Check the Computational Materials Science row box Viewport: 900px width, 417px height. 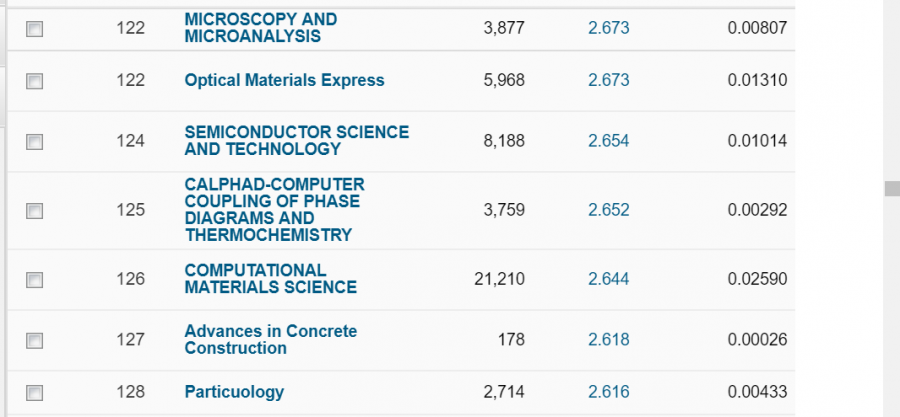point(35,280)
